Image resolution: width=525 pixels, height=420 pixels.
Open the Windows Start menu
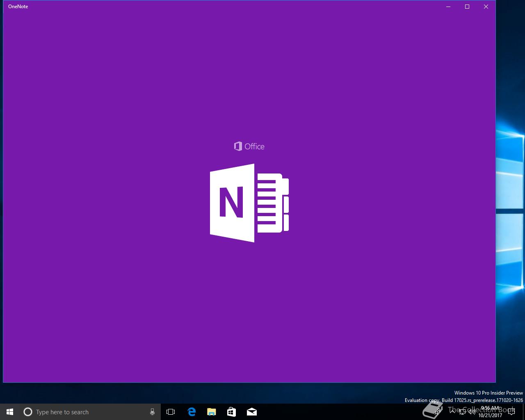click(10, 412)
